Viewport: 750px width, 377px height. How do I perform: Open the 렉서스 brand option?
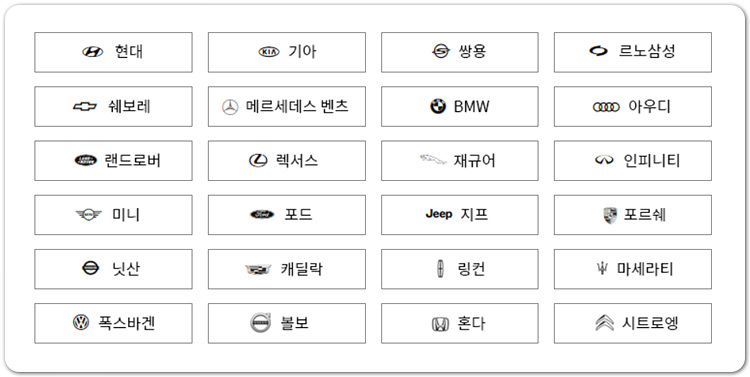287,160
